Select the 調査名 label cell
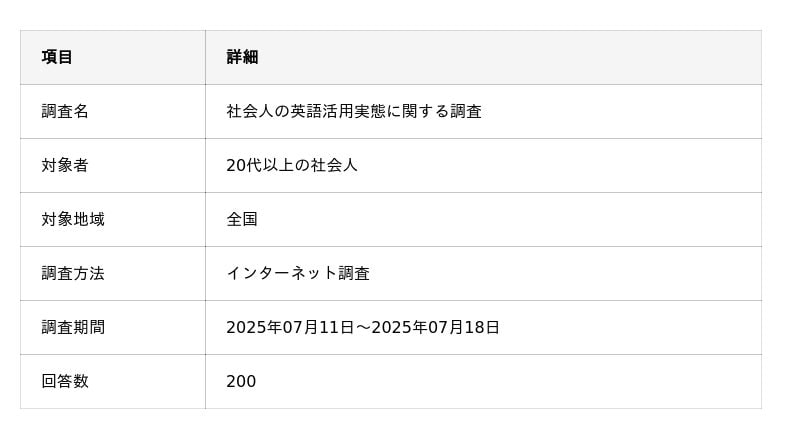Image resolution: width=800 pixels, height=439 pixels. 113,111
